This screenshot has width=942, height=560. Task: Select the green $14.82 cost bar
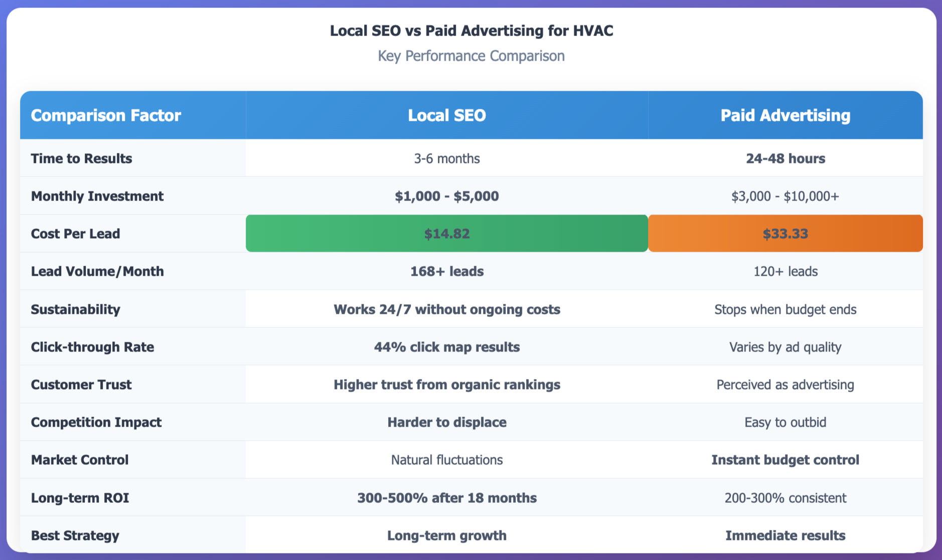tap(446, 233)
